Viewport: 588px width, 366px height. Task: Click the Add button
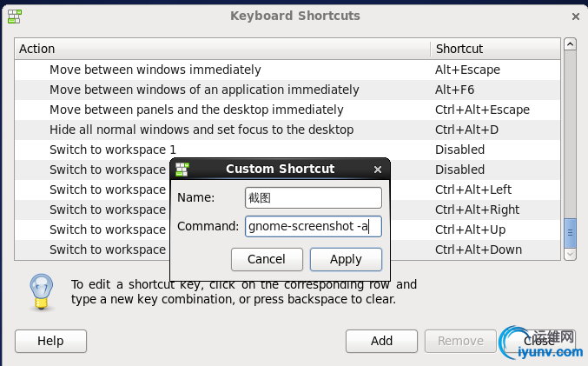click(x=382, y=341)
